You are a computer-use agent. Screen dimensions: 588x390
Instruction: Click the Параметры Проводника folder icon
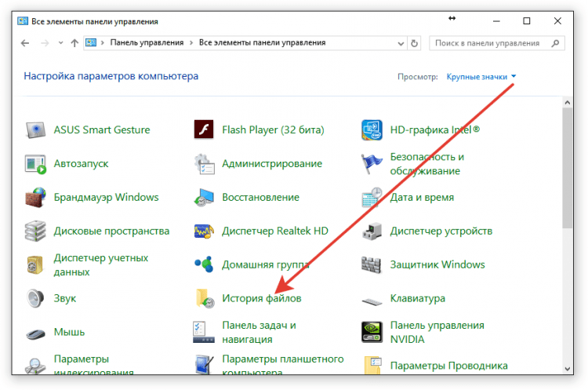372,365
